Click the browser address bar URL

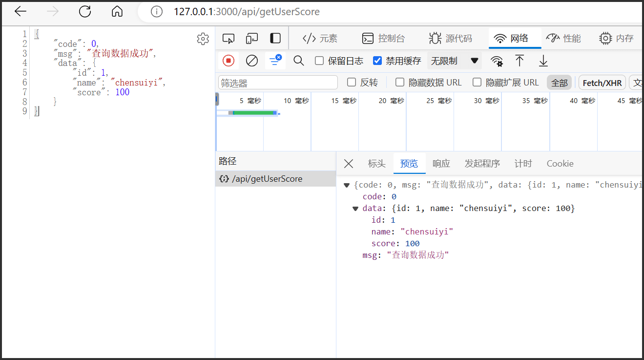(x=247, y=11)
